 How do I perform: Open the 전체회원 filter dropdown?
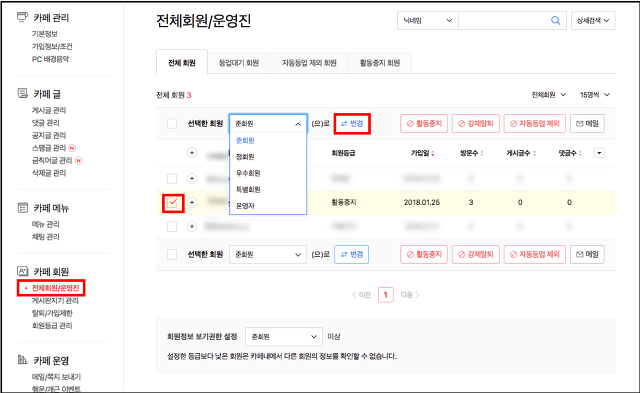tap(548, 95)
